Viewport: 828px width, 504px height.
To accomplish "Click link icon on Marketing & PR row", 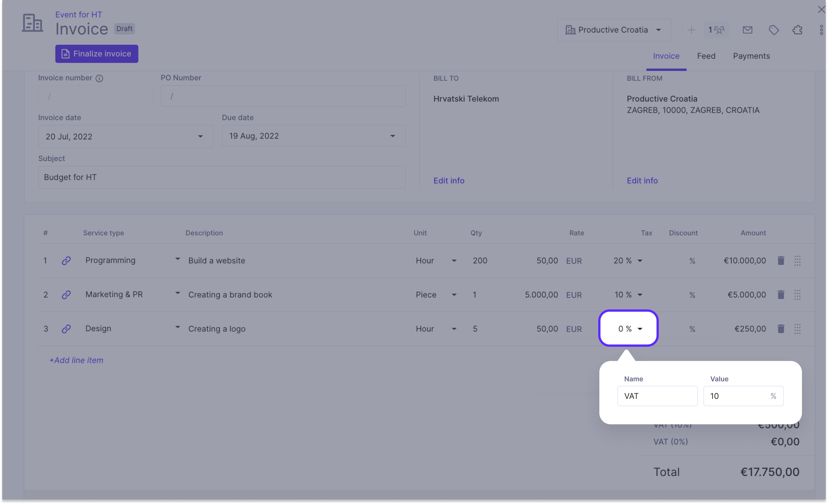I will [66, 294].
